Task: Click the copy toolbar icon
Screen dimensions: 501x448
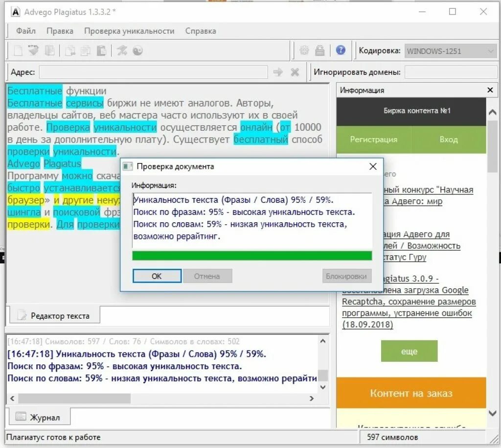Action: (85, 51)
